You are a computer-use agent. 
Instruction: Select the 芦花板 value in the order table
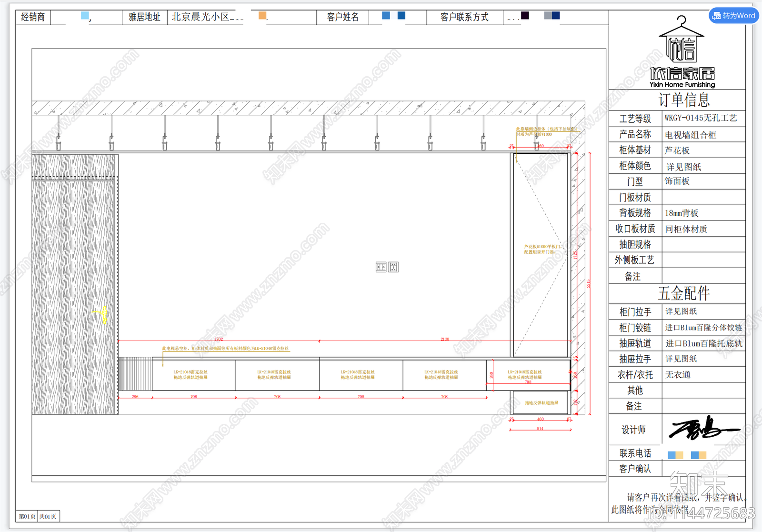pos(677,151)
